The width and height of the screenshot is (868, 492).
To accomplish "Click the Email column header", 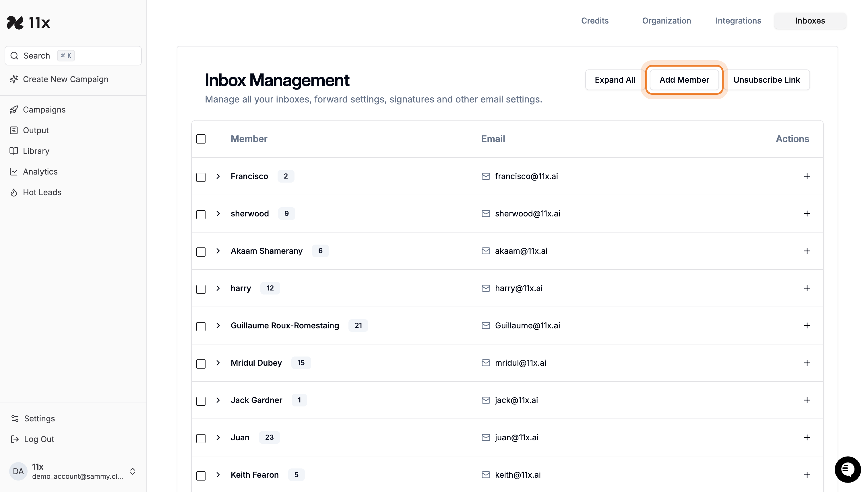I will [x=493, y=139].
